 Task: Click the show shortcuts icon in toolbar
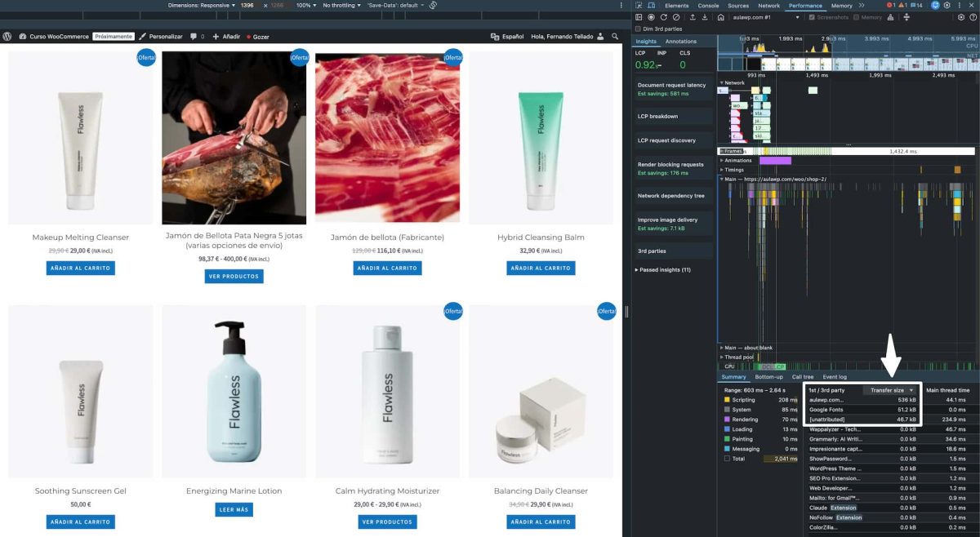tap(906, 17)
